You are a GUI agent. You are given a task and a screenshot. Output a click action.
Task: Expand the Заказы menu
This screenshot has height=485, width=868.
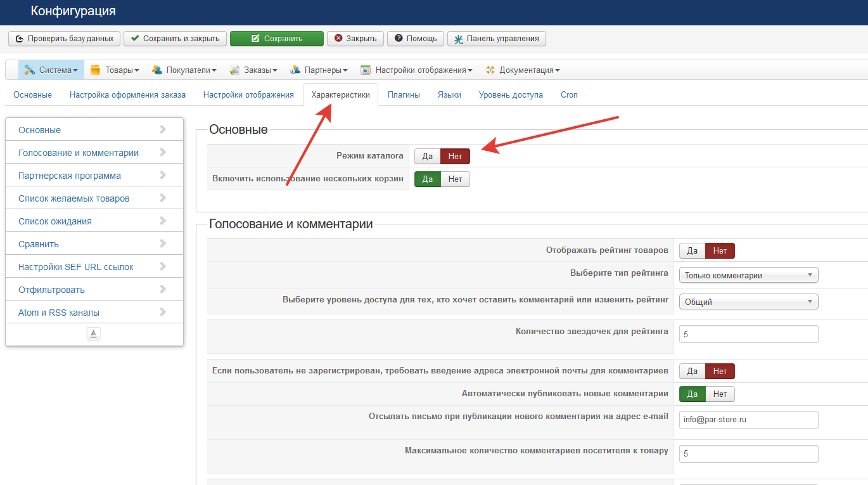point(253,70)
